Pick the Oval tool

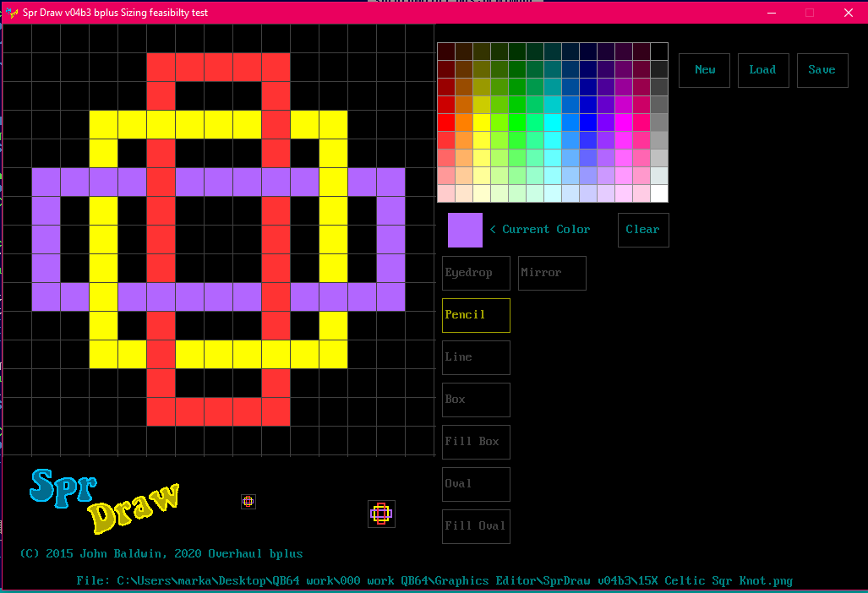click(476, 484)
